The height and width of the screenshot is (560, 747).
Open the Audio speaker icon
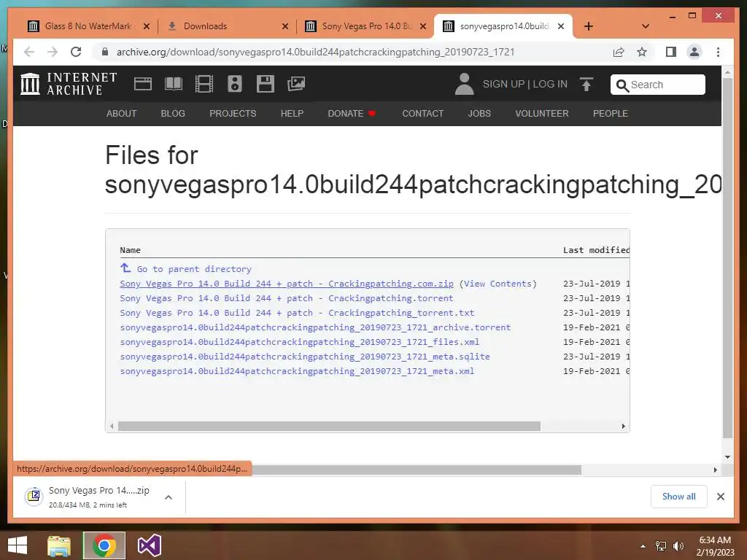coord(235,84)
